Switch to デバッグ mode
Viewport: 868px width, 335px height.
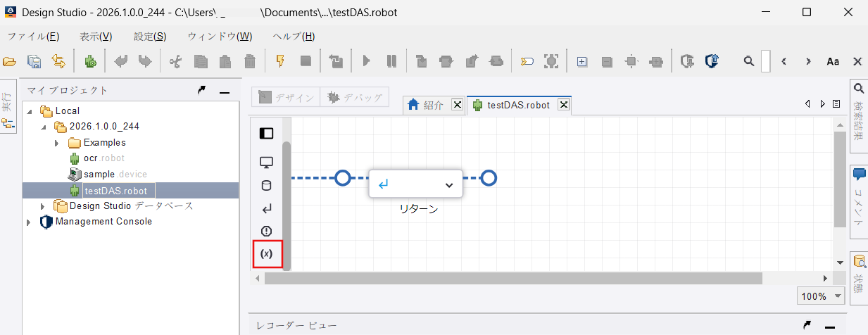[x=354, y=97]
